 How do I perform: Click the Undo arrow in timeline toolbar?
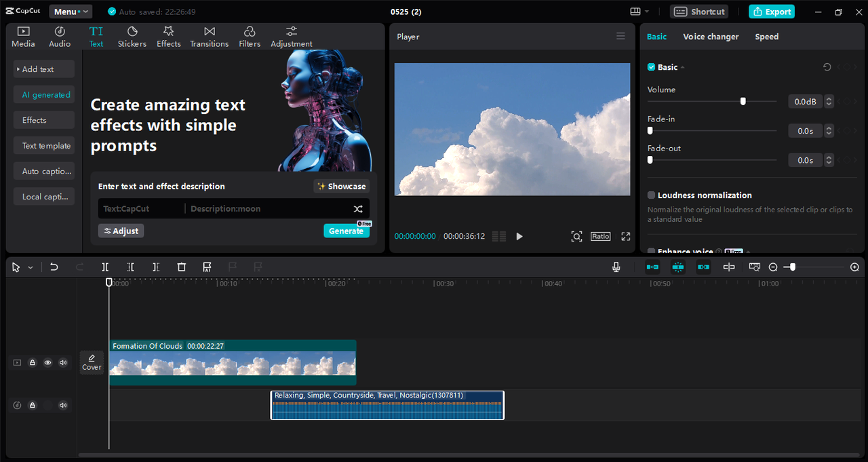point(54,267)
